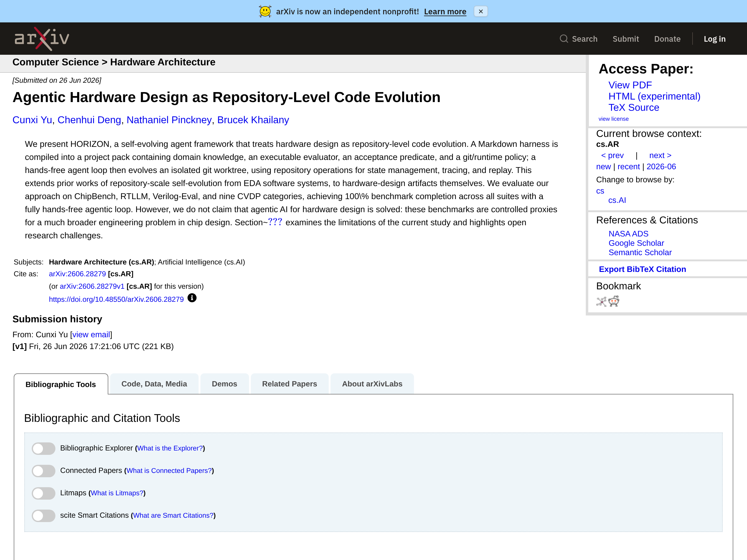Open the new listings link
The image size is (747, 560).
click(604, 167)
